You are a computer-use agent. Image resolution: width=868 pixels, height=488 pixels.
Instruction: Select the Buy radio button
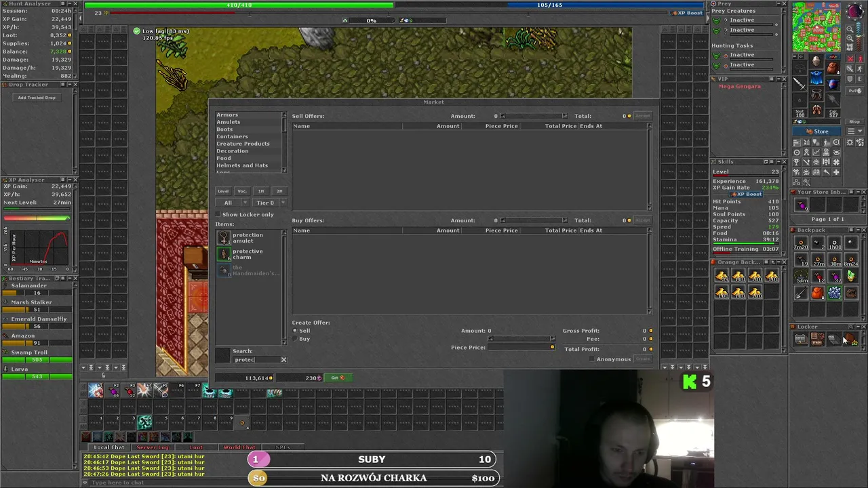(x=295, y=339)
